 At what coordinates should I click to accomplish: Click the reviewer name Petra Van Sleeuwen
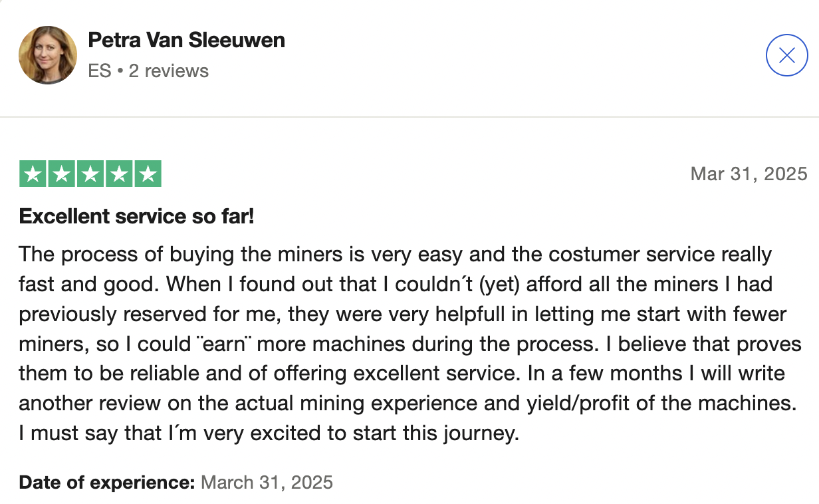point(186,40)
